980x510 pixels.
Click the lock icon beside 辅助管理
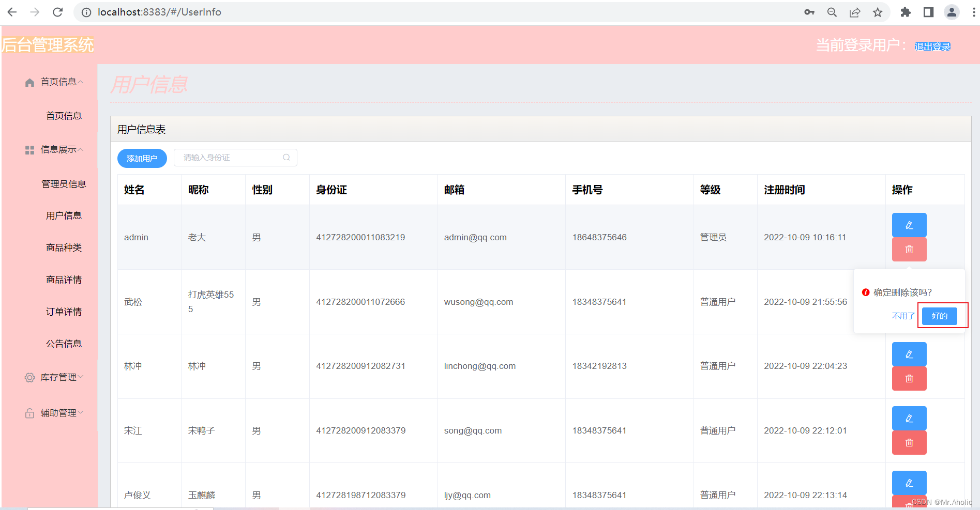pos(29,412)
